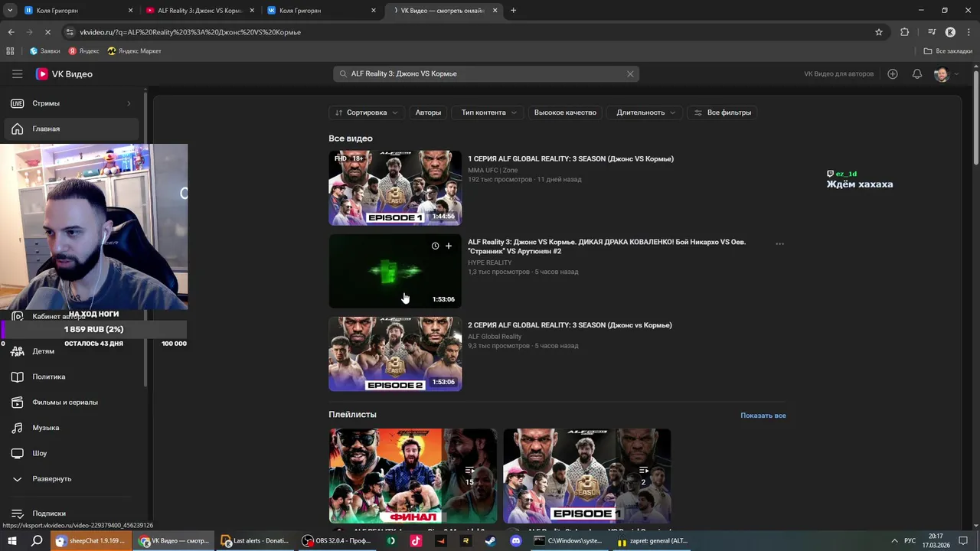This screenshot has width=980, height=551.
Task: Open new tab plus button
Action: [513, 11]
